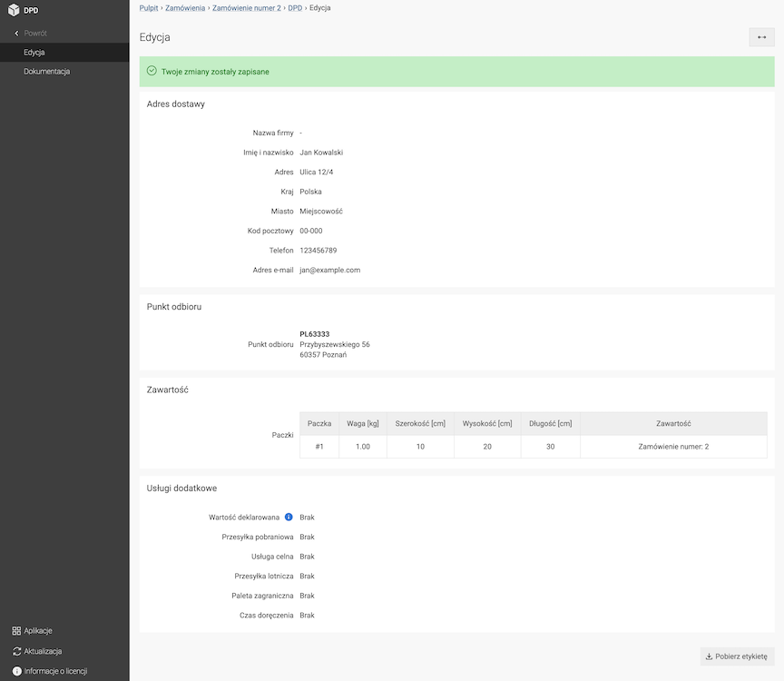Click the email jan@example.com

[x=330, y=270]
